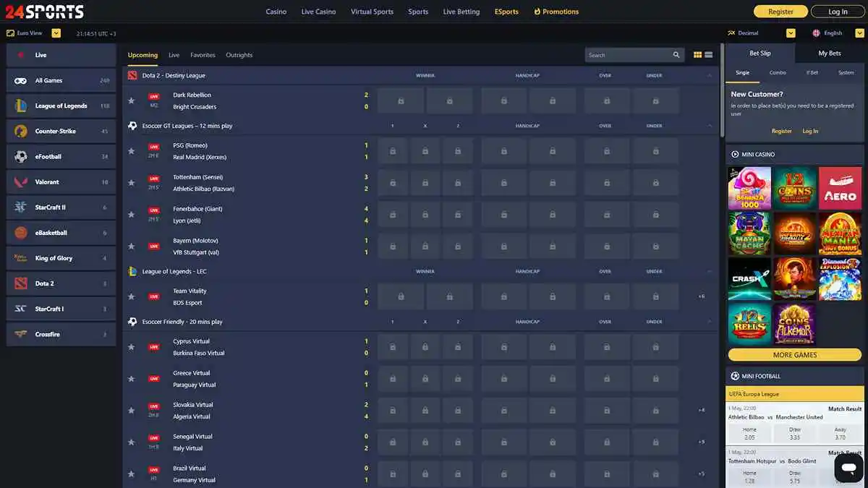This screenshot has height=488, width=868.
Task: Click the locked Winner odds for Dark Rebellion
Action: pyautogui.click(x=401, y=100)
